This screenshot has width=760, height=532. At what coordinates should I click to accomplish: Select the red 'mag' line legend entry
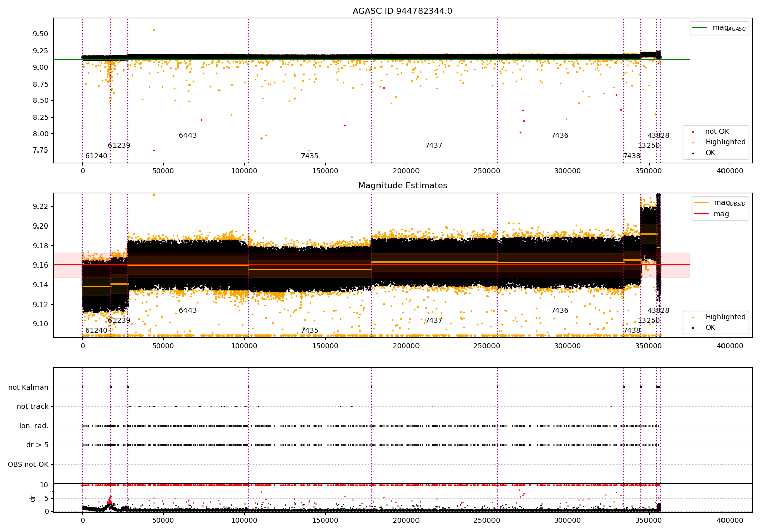[x=712, y=214]
